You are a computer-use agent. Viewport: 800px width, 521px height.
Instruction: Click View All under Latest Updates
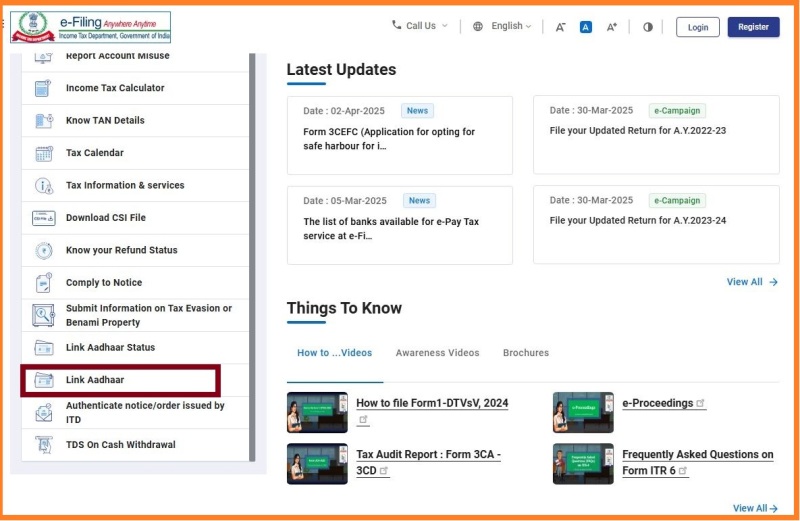click(x=751, y=282)
